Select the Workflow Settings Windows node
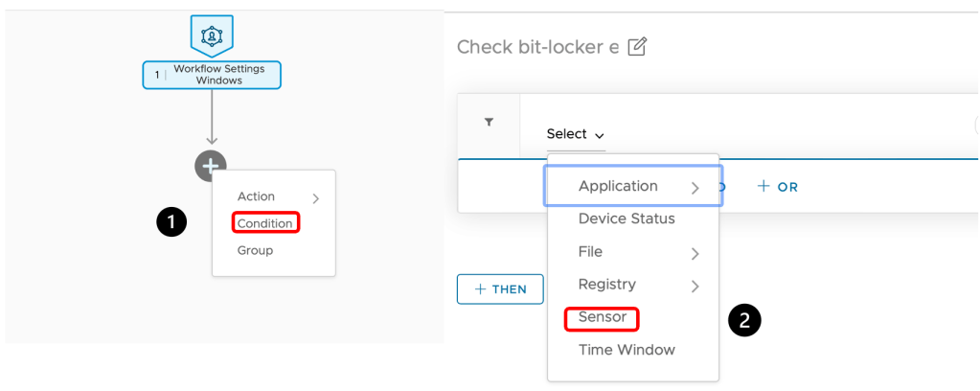980x391 pixels. point(212,75)
